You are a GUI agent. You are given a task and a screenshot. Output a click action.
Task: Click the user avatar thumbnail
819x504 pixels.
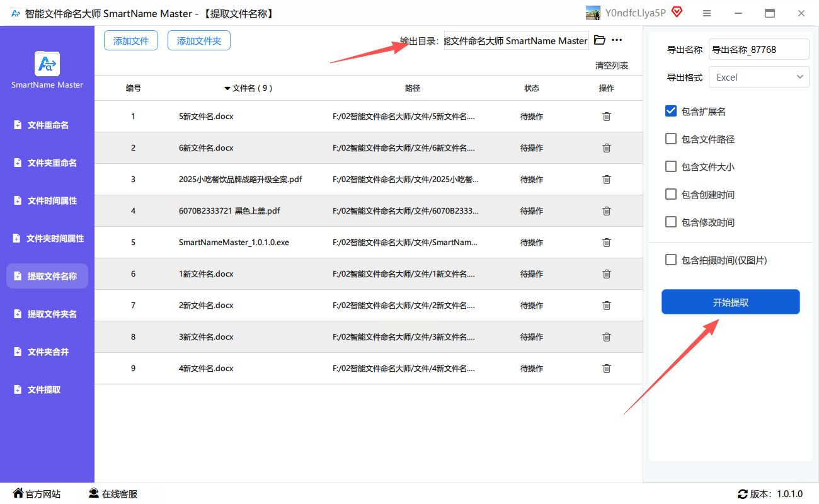coord(593,13)
